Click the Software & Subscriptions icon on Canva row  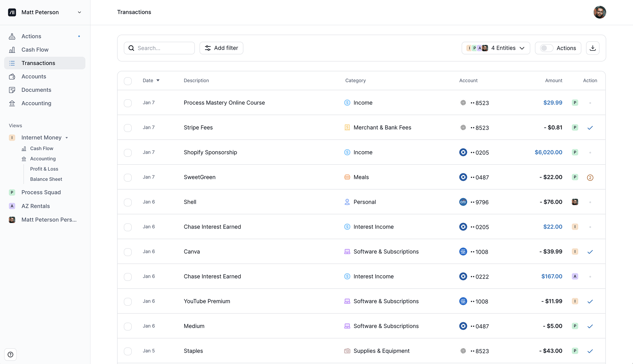[x=347, y=251]
